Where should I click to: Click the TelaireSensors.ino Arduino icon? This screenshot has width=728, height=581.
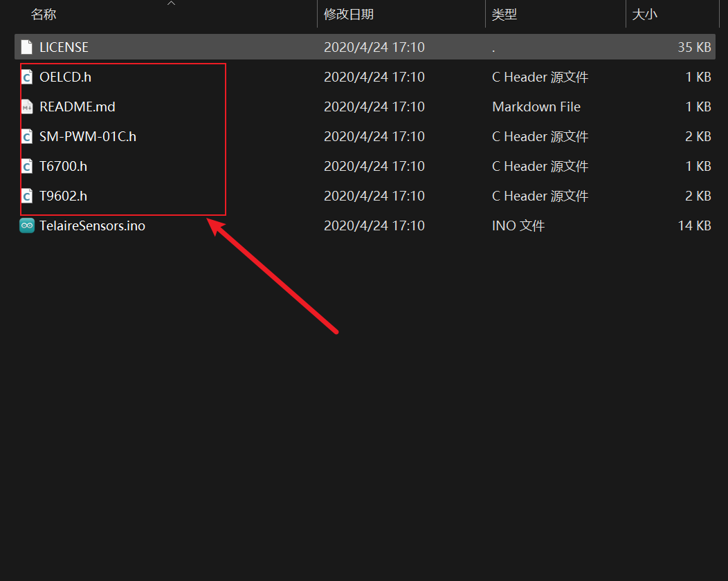(27, 225)
